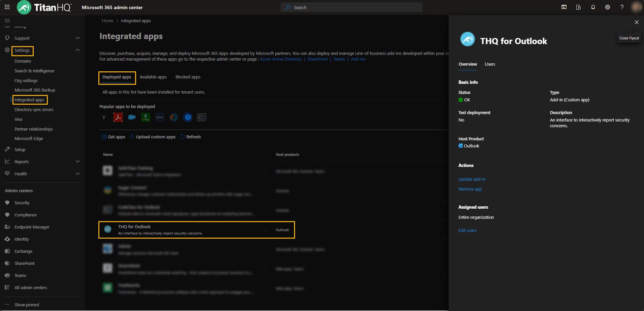
Task: Open the app launcher waffle icon
Action: click(7, 7)
